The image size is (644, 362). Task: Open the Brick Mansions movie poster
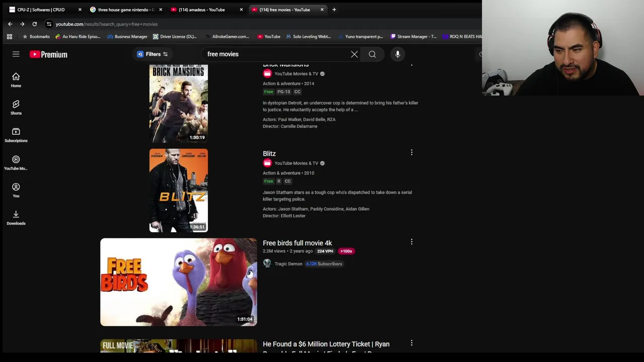[x=179, y=104]
